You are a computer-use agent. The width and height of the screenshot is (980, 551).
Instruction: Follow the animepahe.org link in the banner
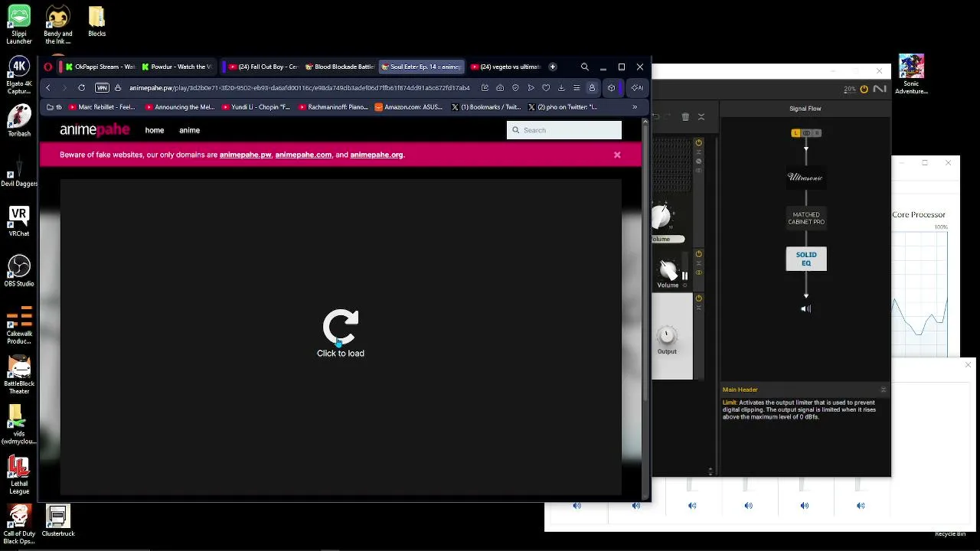[377, 155]
